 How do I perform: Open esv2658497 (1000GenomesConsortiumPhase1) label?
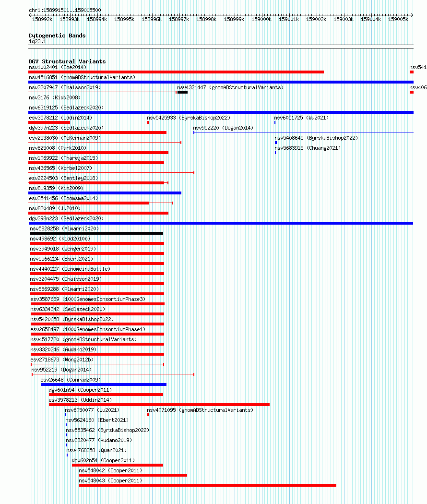tap(88, 329)
